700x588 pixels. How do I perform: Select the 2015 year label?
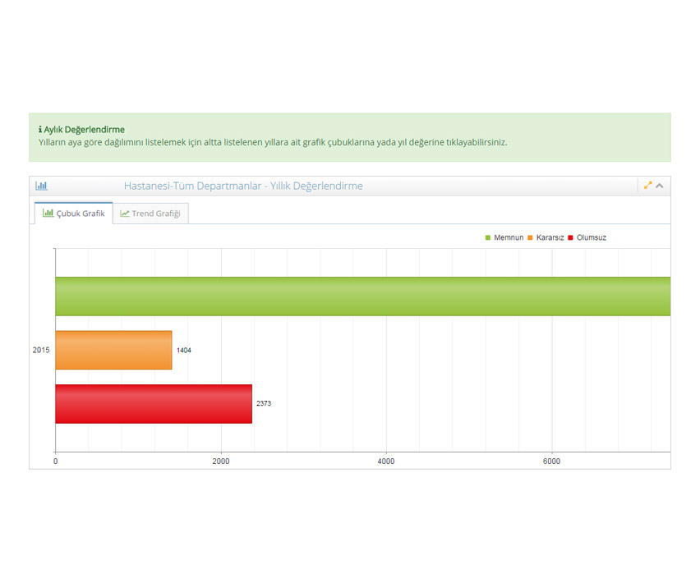41,350
